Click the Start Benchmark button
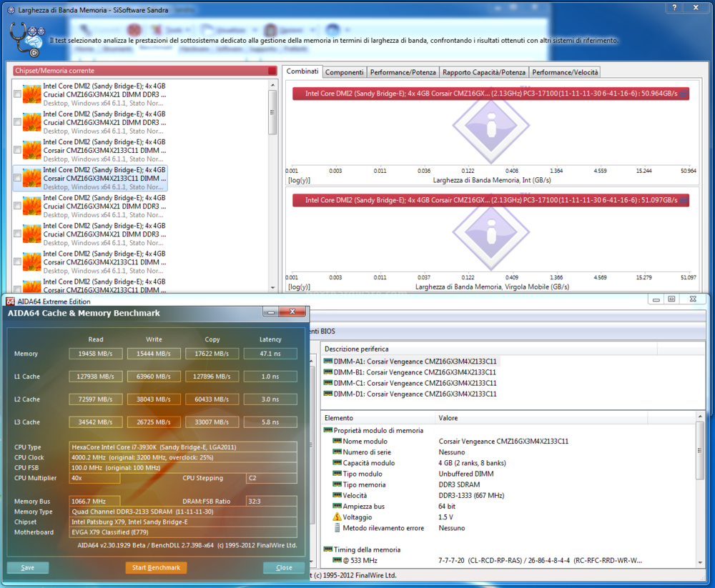Screen dimensions: 715x588 [156, 567]
